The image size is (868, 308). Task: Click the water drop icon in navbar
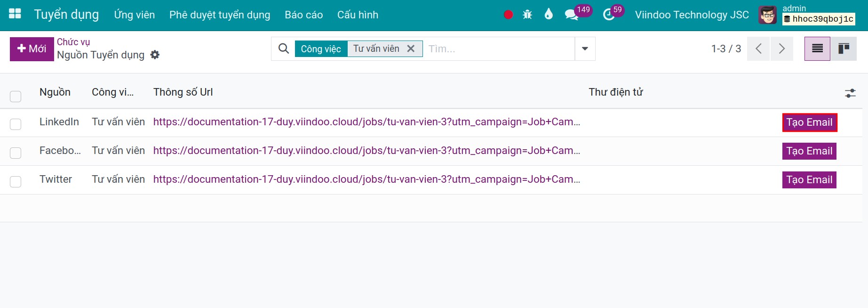coord(549,14)
